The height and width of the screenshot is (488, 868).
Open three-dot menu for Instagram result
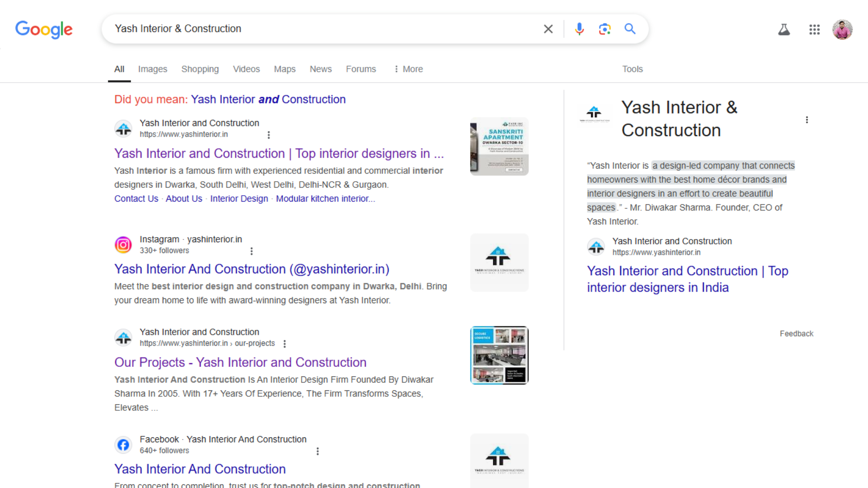click(251, 251)
